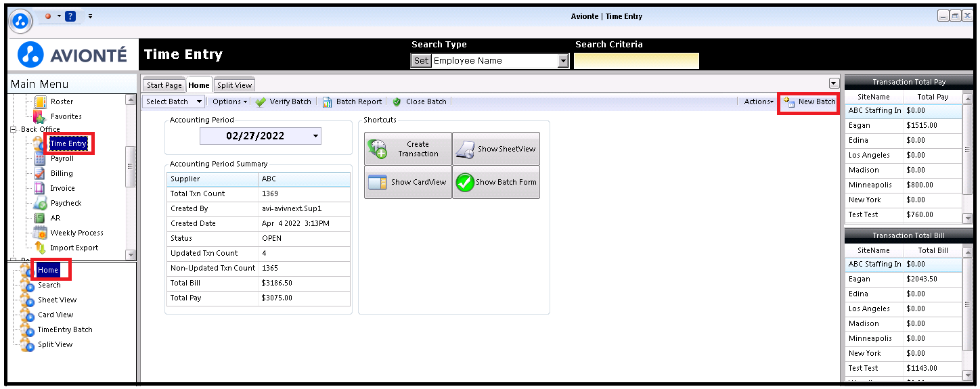Click Minneapolis $800.00 in Total Pay

click(x=904, y=185)
